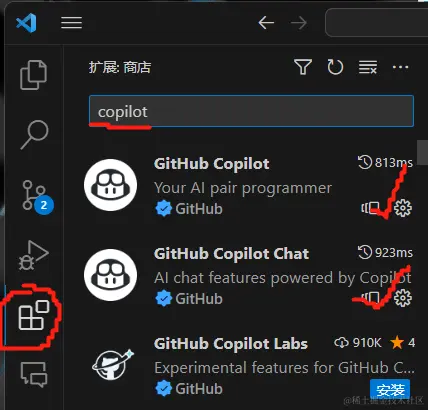Click the sync icon on GitHub Copilot Chat
This screenshot has height=410, width=428.
point(370,297)
